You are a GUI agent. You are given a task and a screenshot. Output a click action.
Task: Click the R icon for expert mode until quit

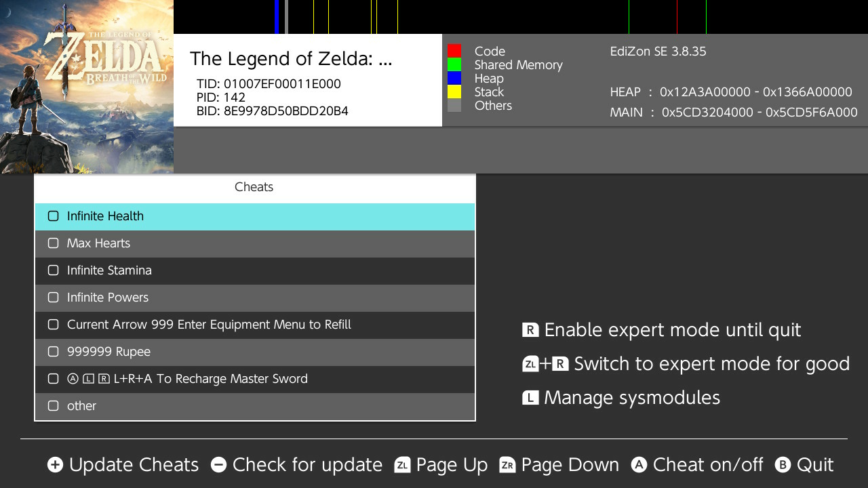coord(530,330)
